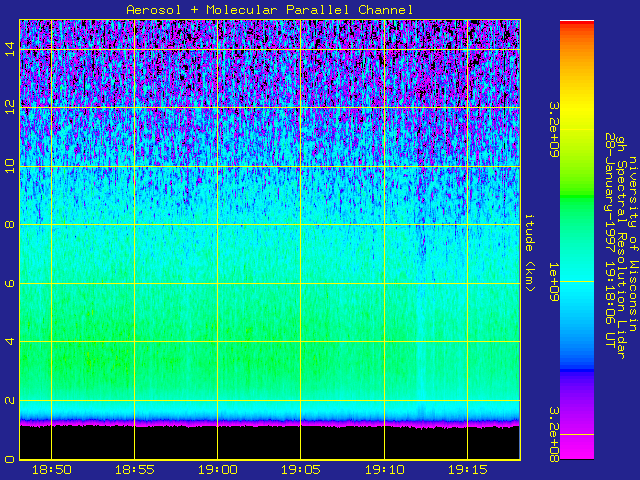Viewport: 640px width, 480px height.
Task: Select the 19:10 time axis label
Action: (384, 470)
